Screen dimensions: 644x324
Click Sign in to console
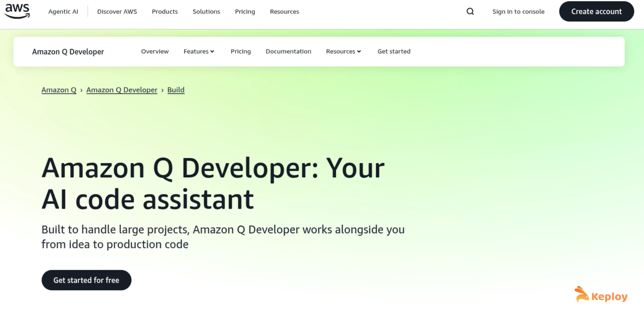518,12
